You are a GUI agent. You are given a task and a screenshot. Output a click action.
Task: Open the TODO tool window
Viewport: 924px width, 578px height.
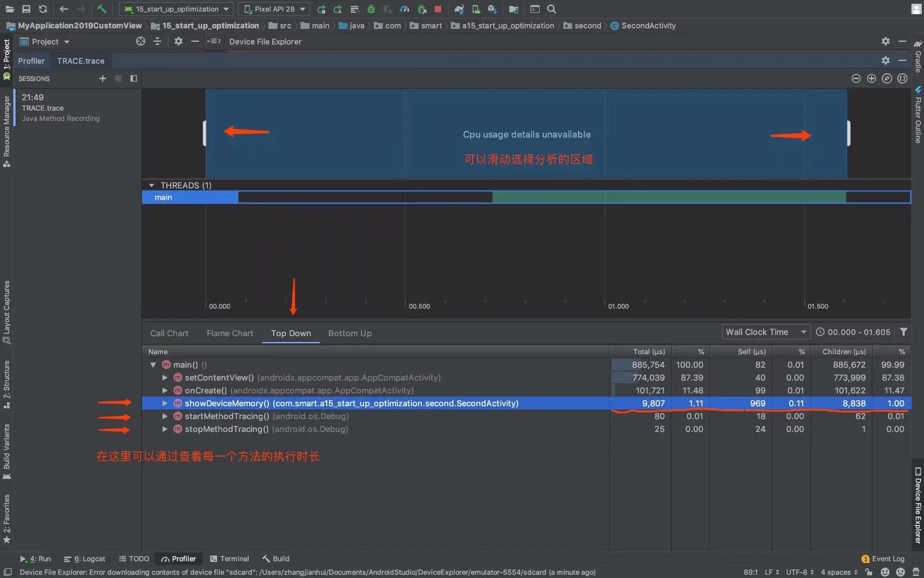click(134, 559)
